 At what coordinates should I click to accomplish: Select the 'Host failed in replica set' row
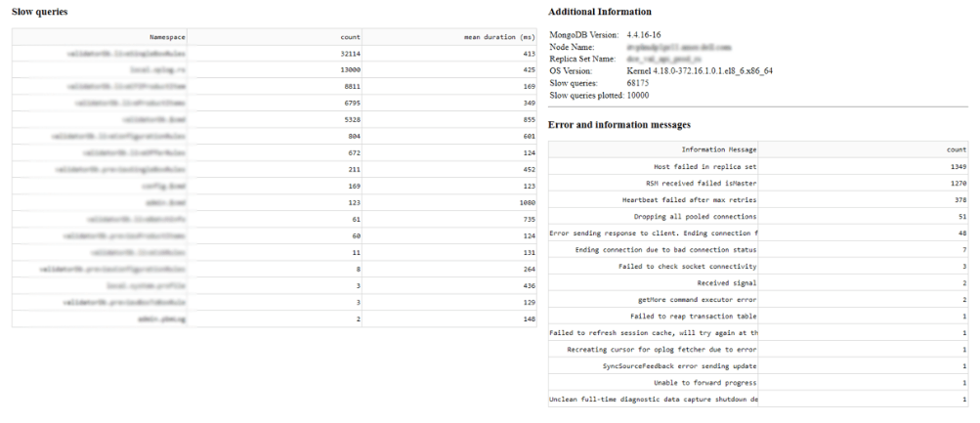(x=708, y=166)
